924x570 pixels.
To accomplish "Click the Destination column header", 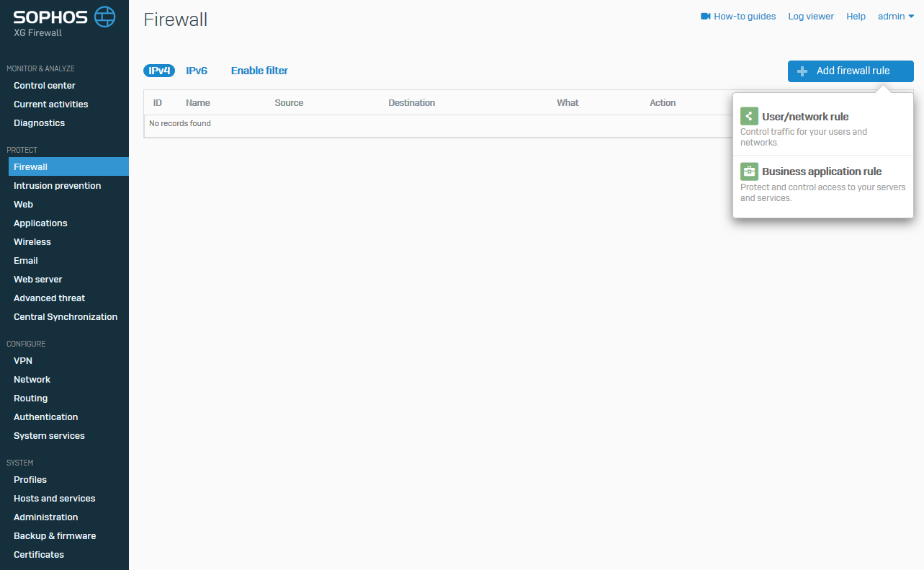I will tap(412, 103).
